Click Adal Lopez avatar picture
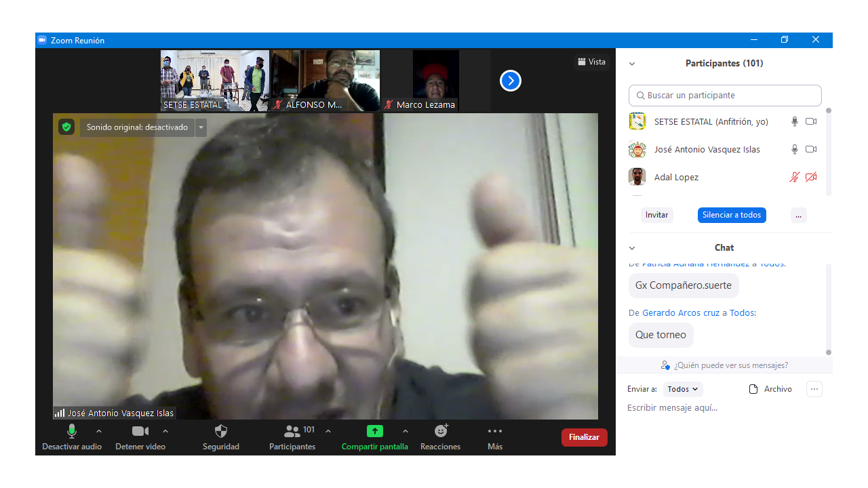868x488 pixels. pos(637,177)
